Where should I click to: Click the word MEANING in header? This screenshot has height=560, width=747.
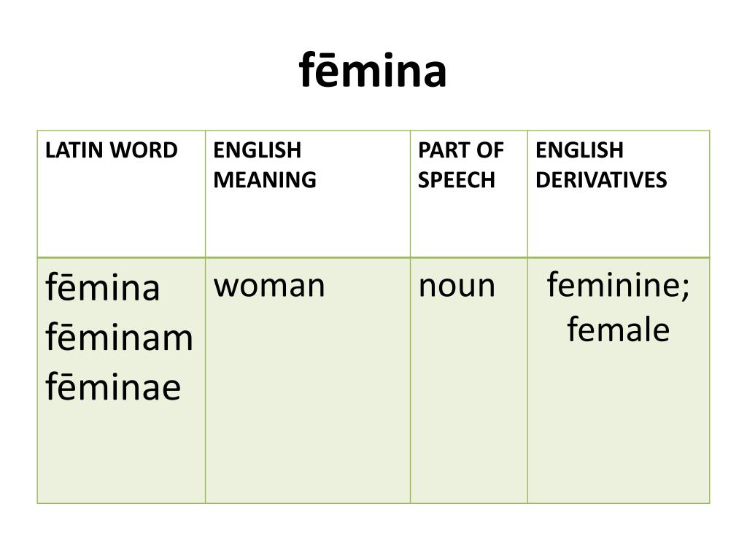pos(265,180)
